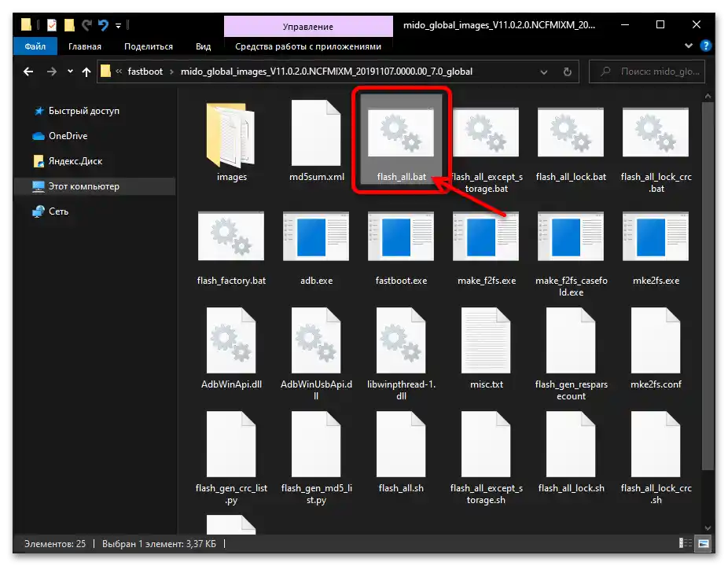Select the flash_factory.bat file
The height and width of the screenshot is (566, 728).
pyautogui.click(x=231, y=248)
